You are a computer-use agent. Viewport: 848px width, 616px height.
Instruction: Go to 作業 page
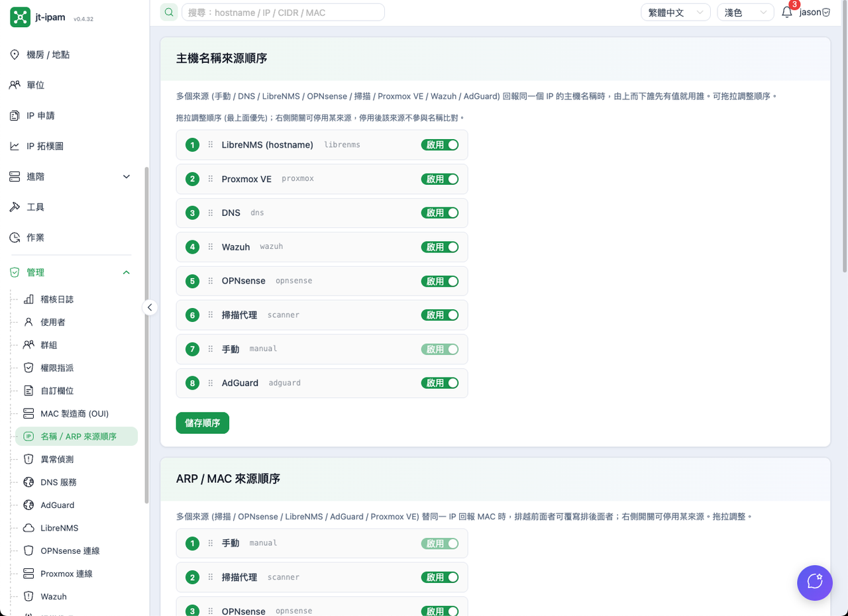(70, 237)
